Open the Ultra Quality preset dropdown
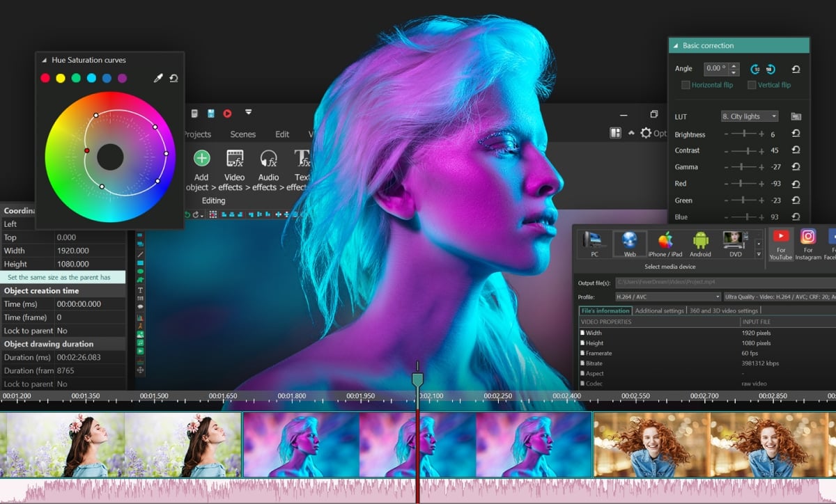This screenshot has height=504, width=836. pyautogui.click(x=780, y=297)
